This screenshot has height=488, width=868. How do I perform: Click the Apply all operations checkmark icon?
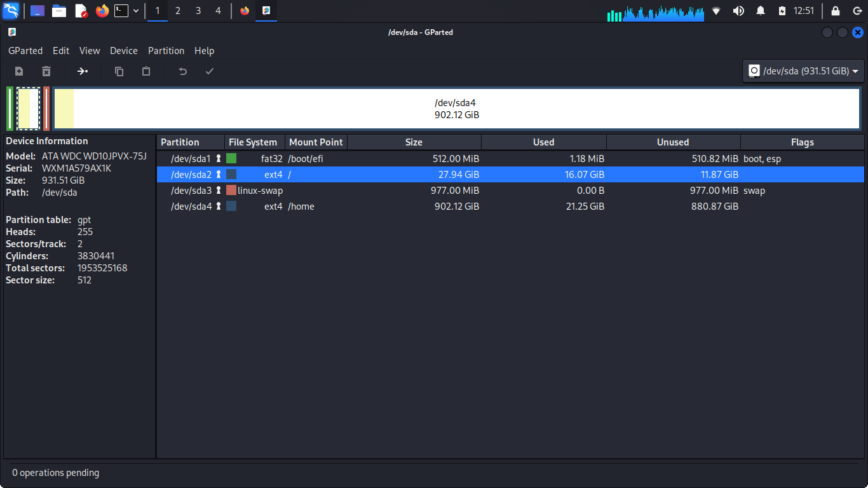210,71
